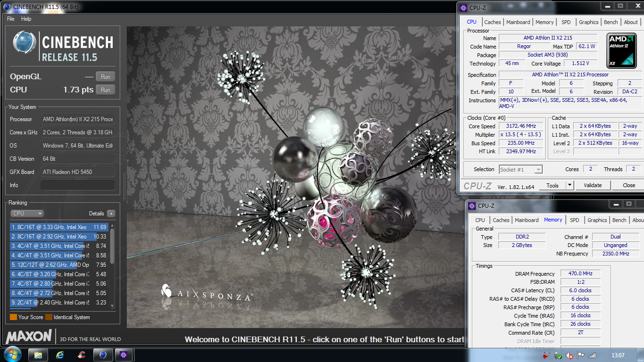Run the OpenGL benchmark
This screenshot has height=362, width=644.
pyautogui.click(x=106, y=76)
